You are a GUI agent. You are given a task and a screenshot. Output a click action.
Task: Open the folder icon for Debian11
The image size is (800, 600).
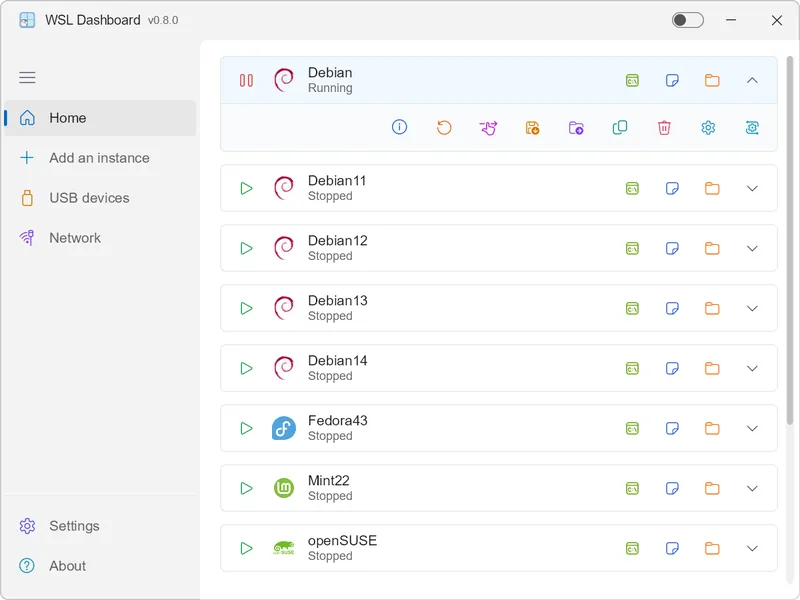pos(712,188)
